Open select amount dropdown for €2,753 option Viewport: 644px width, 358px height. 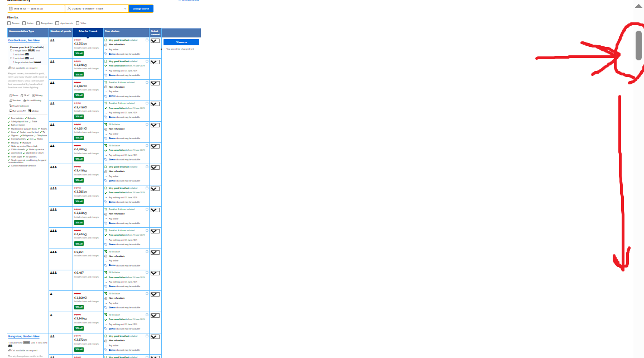tap(155, 41)
